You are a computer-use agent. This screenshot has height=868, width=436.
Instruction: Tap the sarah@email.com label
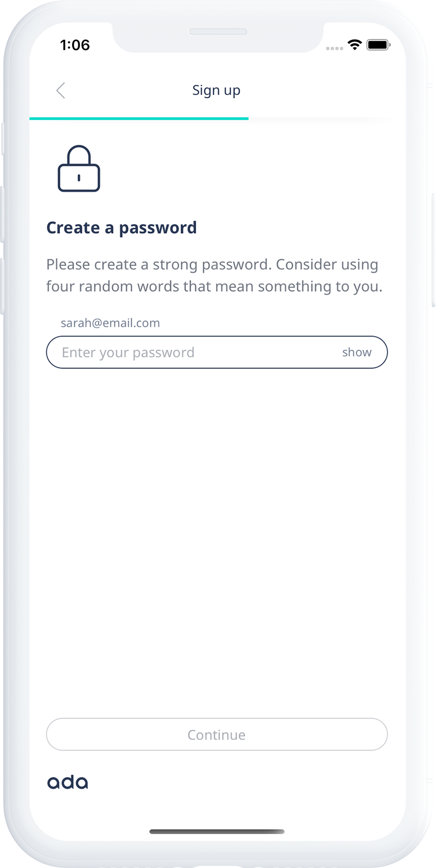[110, 323]
